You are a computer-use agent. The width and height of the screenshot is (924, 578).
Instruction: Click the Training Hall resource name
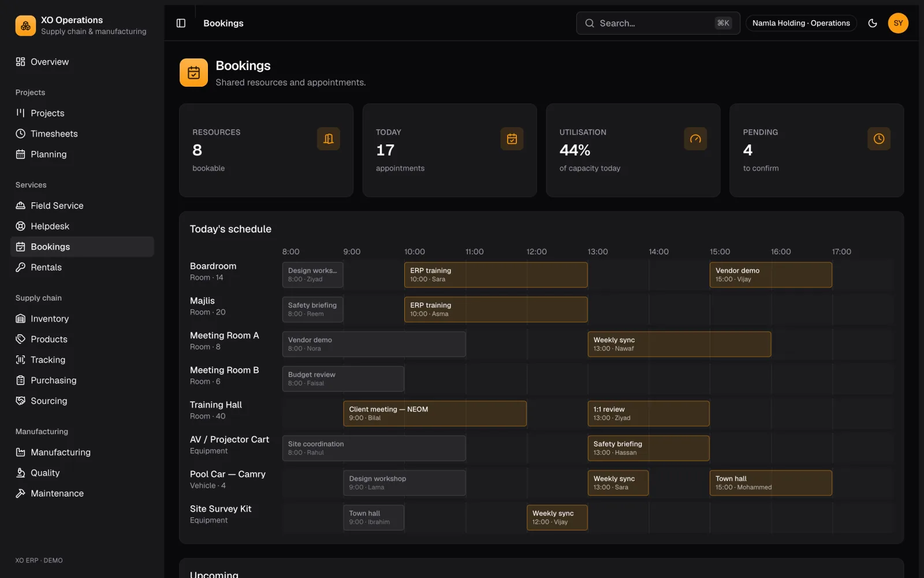click(x=216, y=405)
